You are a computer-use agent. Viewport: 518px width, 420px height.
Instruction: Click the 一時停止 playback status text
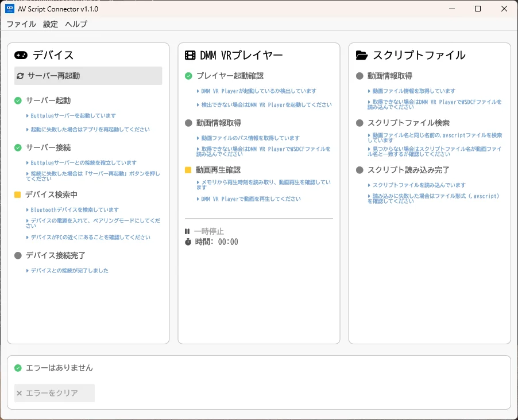pos(209,231)
